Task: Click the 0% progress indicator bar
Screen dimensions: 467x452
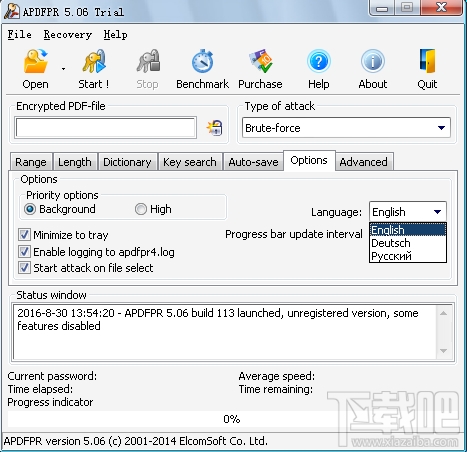Action: (232, 419)
